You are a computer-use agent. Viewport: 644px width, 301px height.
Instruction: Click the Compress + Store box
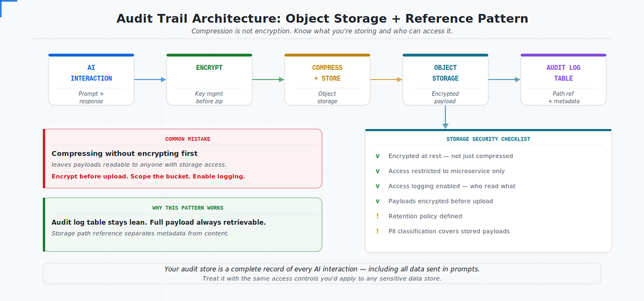327,79
